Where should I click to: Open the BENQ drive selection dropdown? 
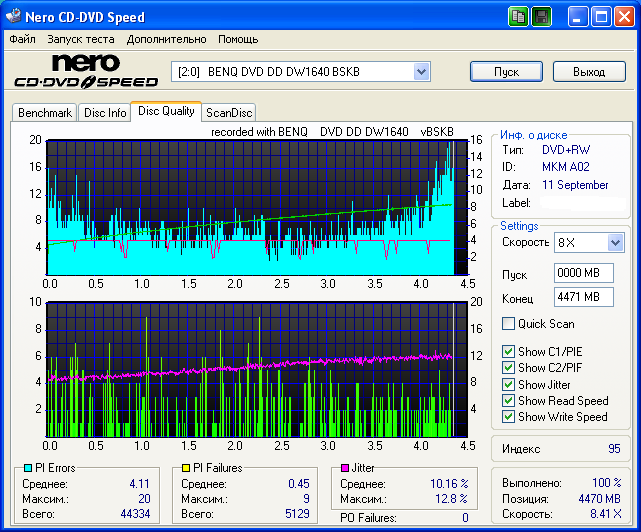421,72
